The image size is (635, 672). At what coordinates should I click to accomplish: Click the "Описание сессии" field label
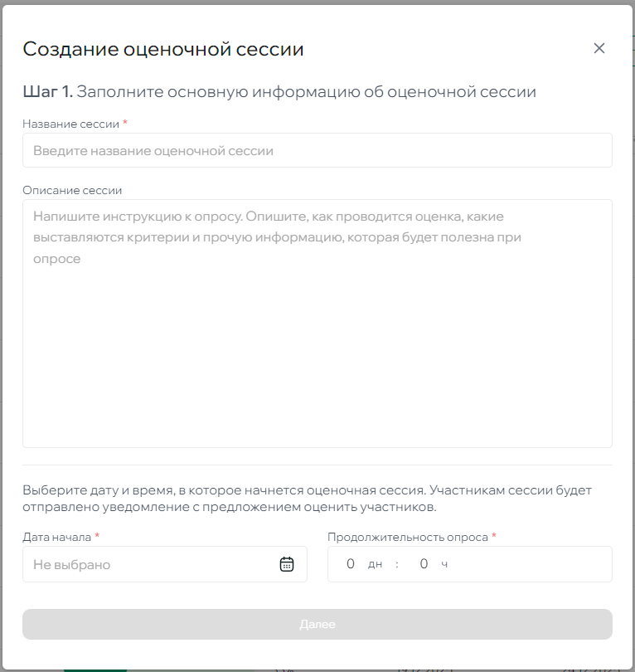(x=72, y=190)
